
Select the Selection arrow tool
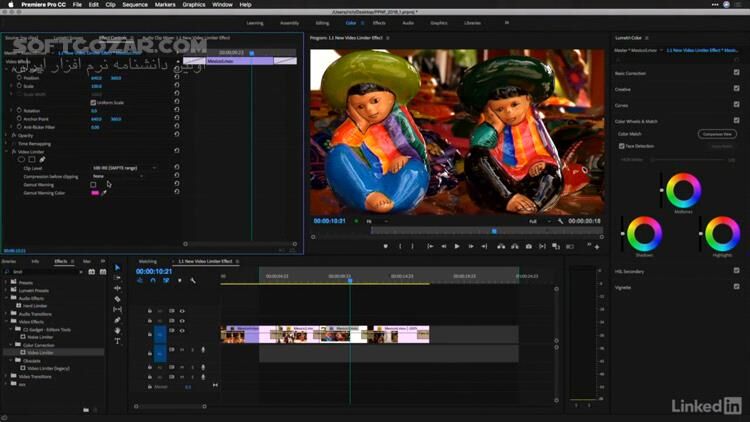point(117,267)
